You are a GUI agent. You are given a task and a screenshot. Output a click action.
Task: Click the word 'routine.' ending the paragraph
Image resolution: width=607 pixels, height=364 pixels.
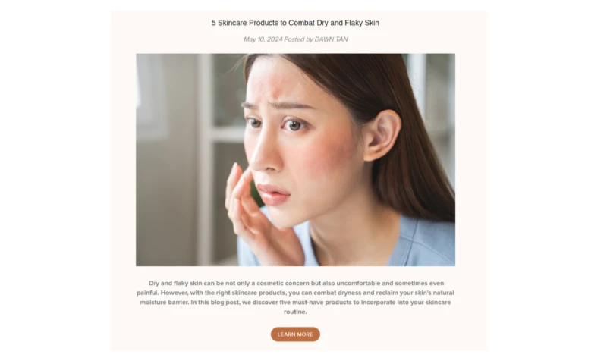click(x=295, y=312)
